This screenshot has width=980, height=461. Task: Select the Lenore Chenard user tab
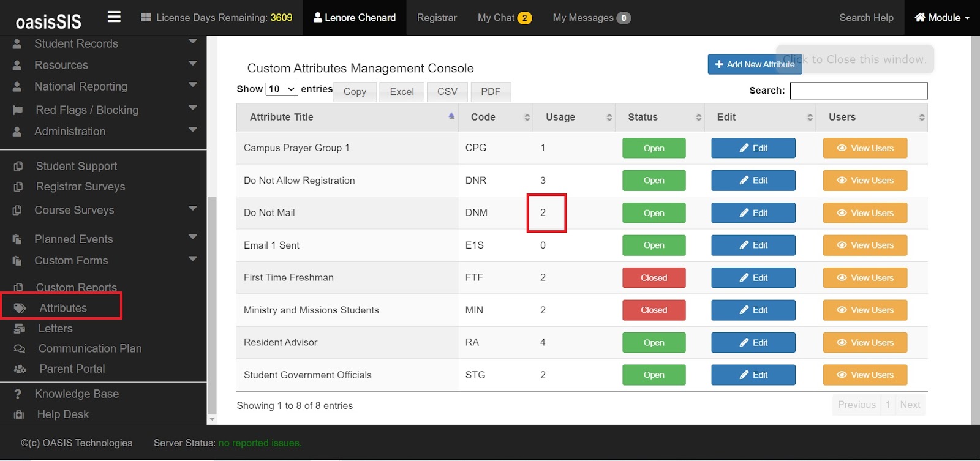(355, 18)
